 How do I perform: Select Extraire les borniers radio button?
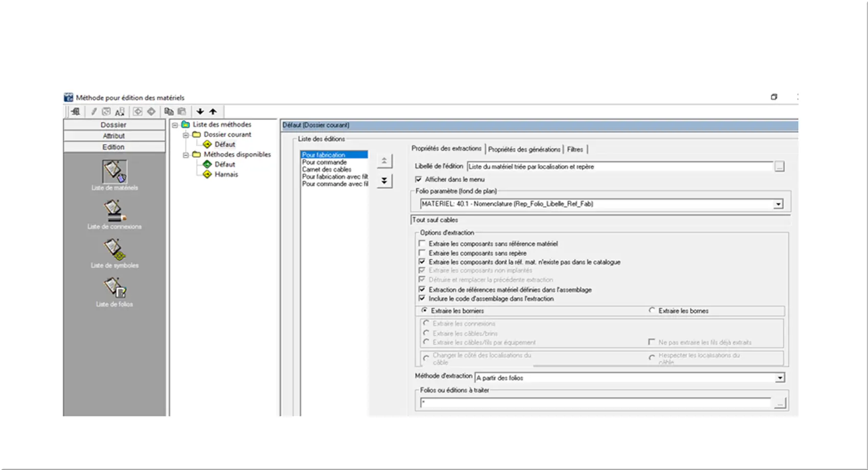[x=425, y=310]
